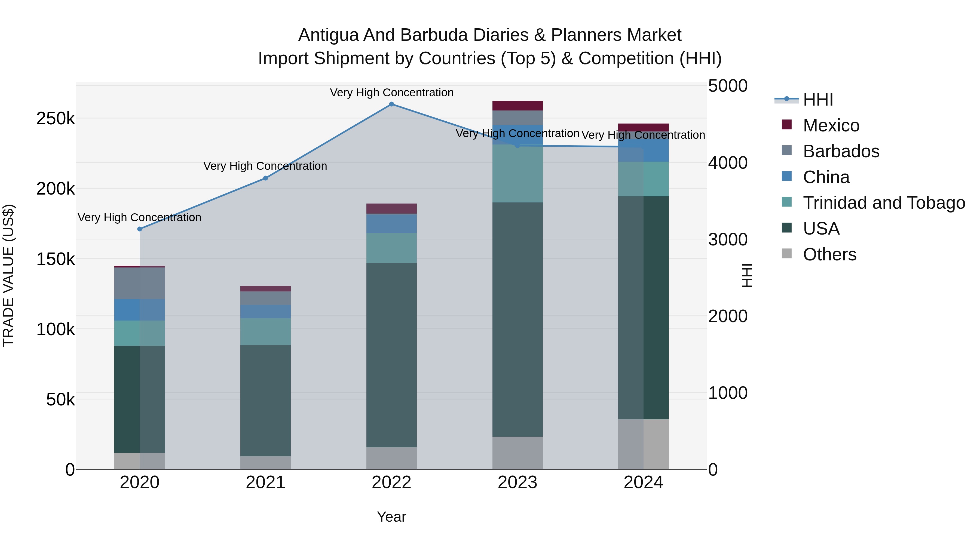
Task: Click the HHI line marker in legend
Action: pyautogui.click(x=786, y=99)
